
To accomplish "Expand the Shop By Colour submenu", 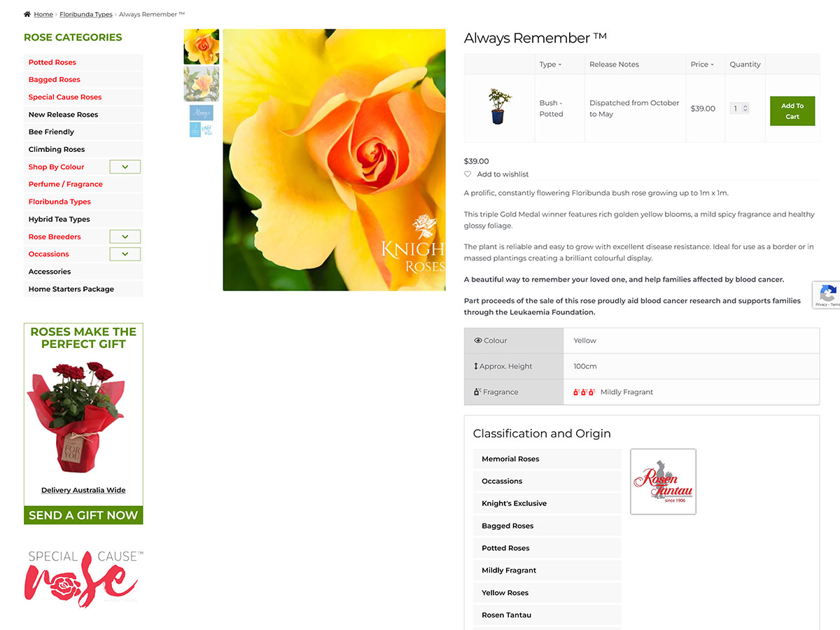I will (125, 167).
